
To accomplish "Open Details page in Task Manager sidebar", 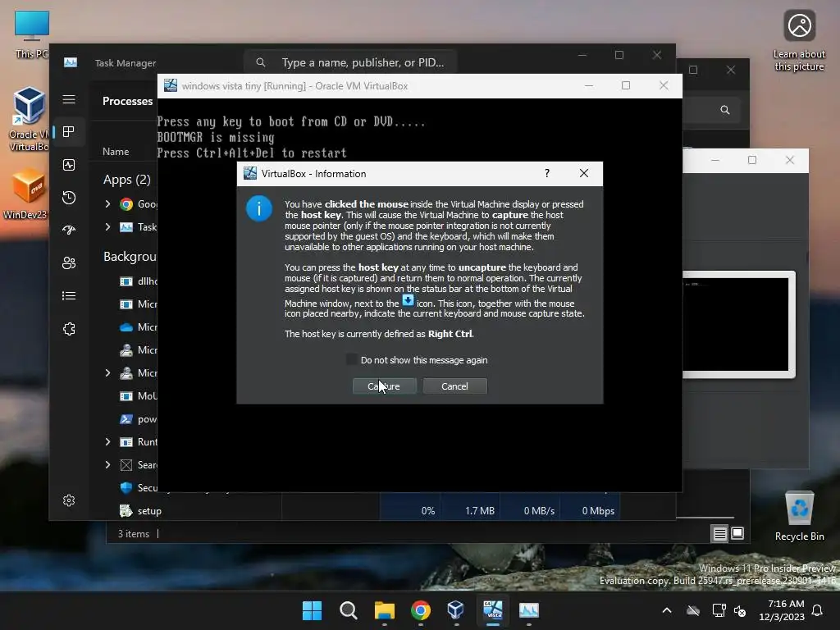I will pos(69,295).
